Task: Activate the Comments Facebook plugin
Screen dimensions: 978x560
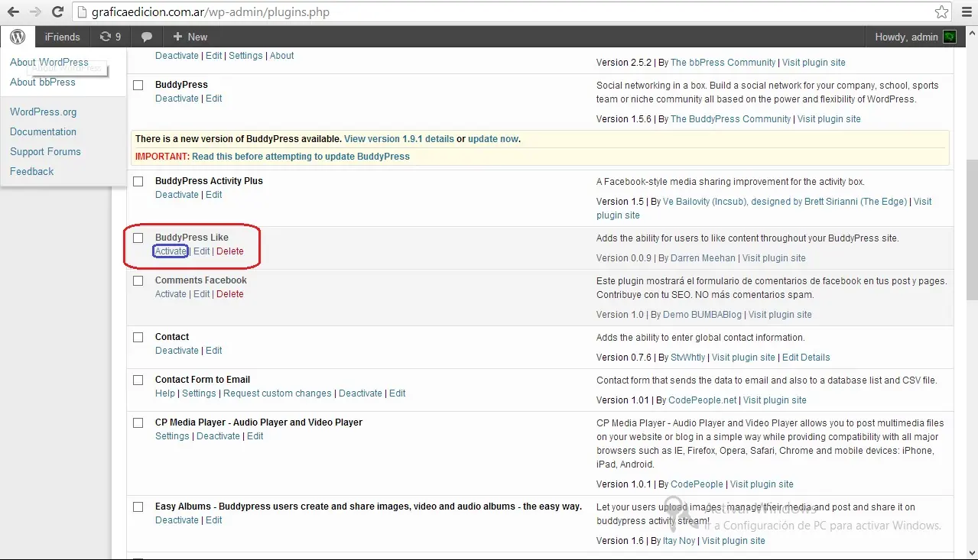Action: [x=171, y=294]
